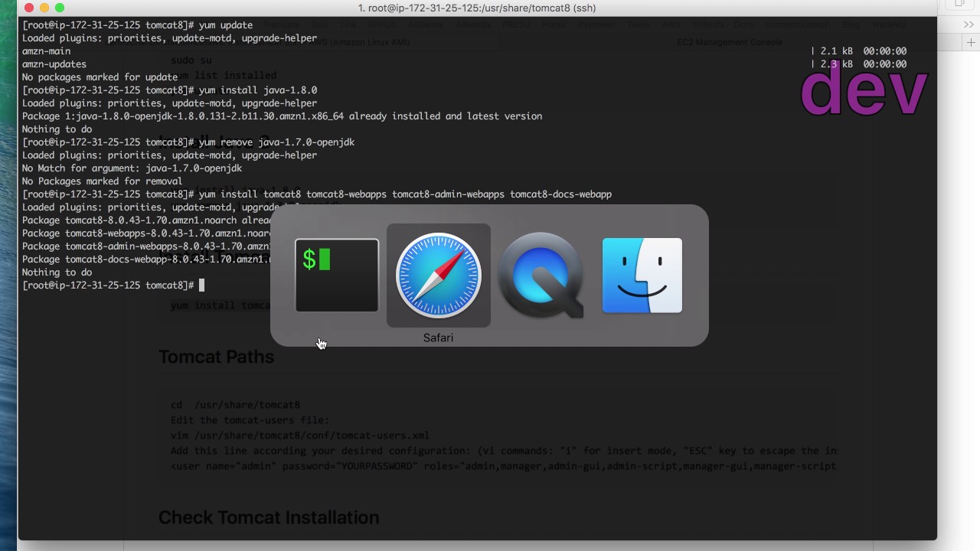Click 'yum remove java-1.7.0-openjdk' command line
Image resolution: width=980 pixels, height=551 pixels.
[x=188, y=142]
